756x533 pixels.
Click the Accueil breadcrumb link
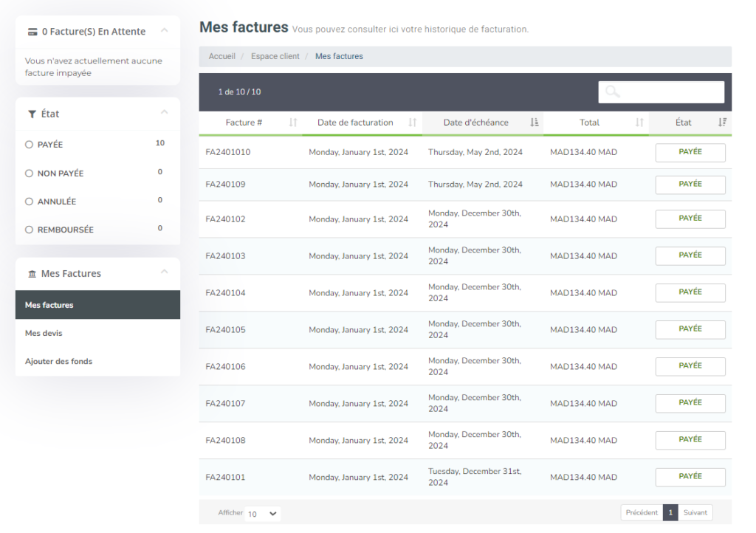point(221,56)
